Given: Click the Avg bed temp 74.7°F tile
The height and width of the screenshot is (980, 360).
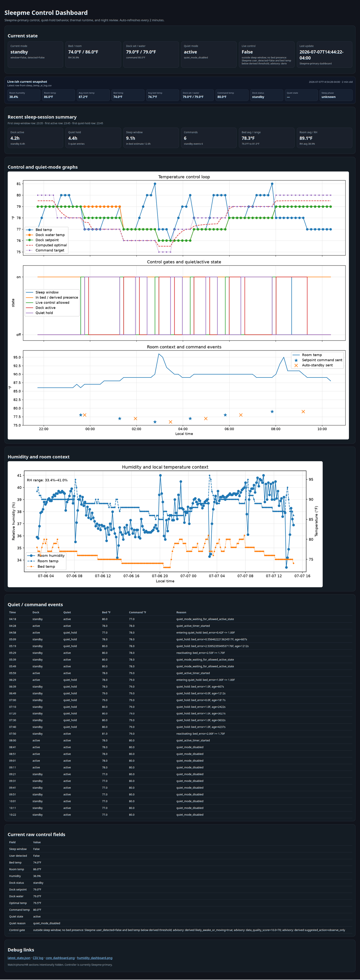Looking at the screenshot, I should 163,95.
